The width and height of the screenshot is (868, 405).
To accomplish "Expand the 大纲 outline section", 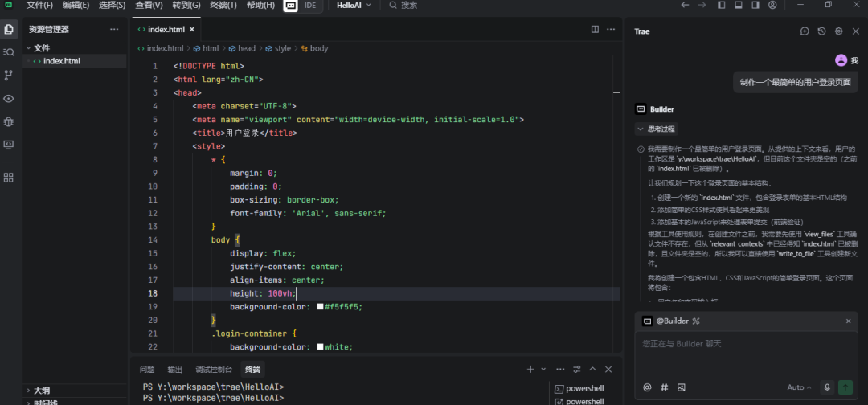I will click(42, 391).
